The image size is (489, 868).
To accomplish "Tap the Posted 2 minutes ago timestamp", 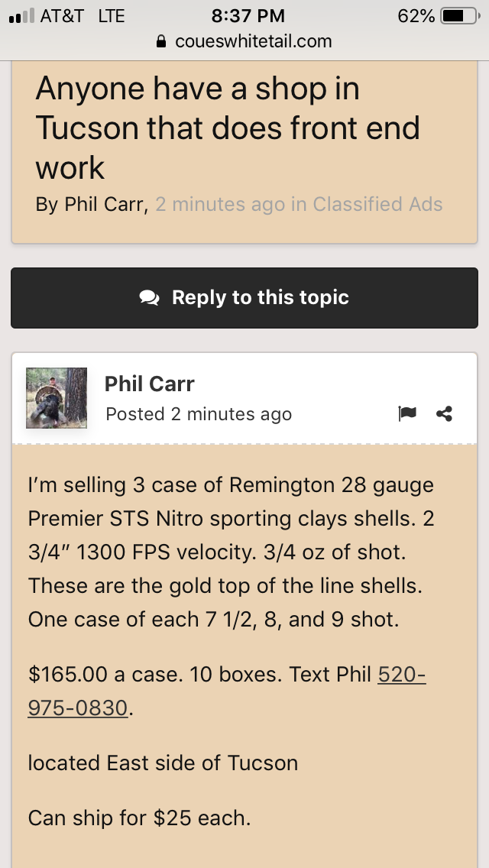I will coord(199,414).
